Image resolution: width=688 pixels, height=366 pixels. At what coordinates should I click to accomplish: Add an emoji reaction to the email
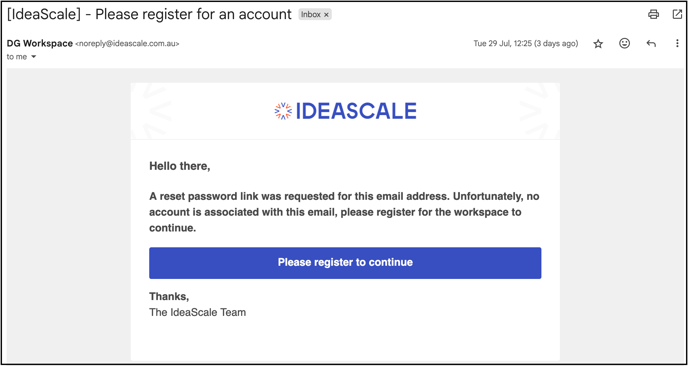pos(624,43)
